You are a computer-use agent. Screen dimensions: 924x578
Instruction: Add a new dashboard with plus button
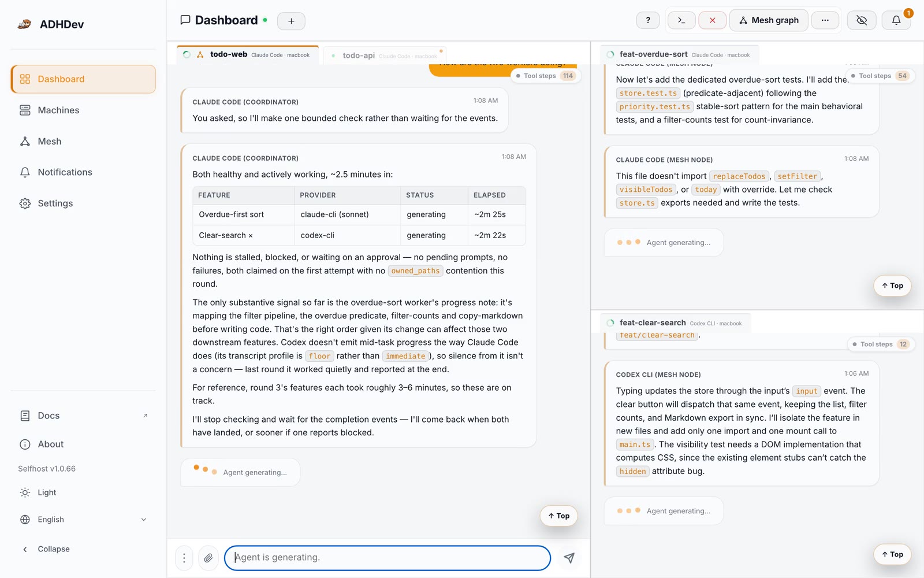[x=291, y=21]
